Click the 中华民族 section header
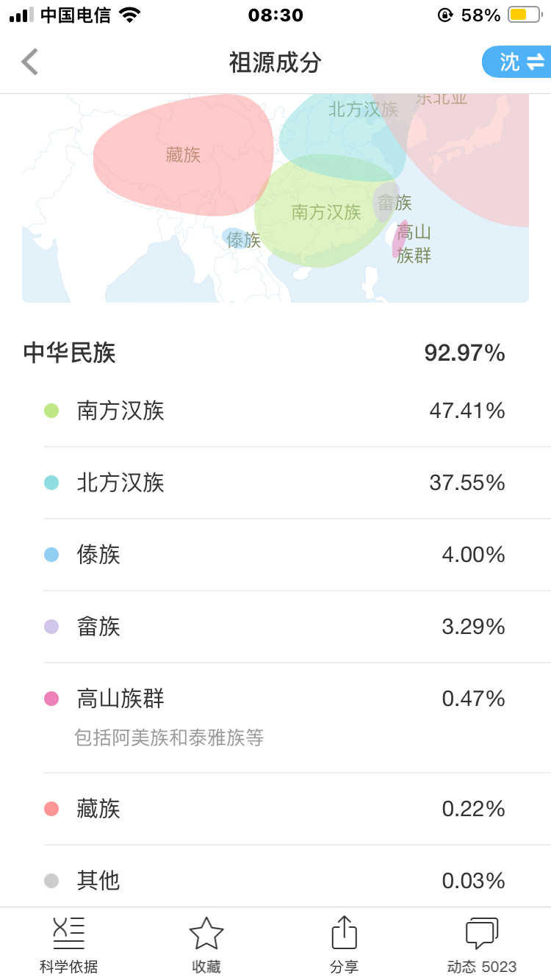The width and height of the screenshot is (551, 980). (x=70, y=353)
